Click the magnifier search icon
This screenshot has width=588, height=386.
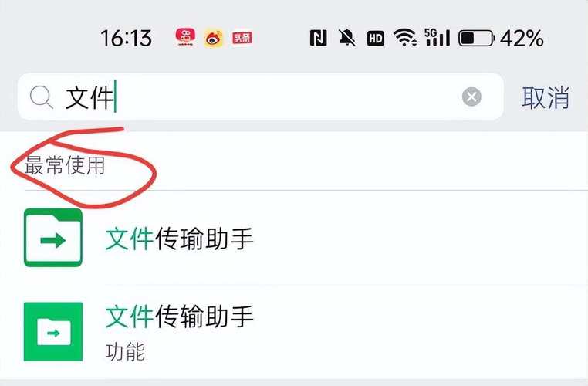41,97
